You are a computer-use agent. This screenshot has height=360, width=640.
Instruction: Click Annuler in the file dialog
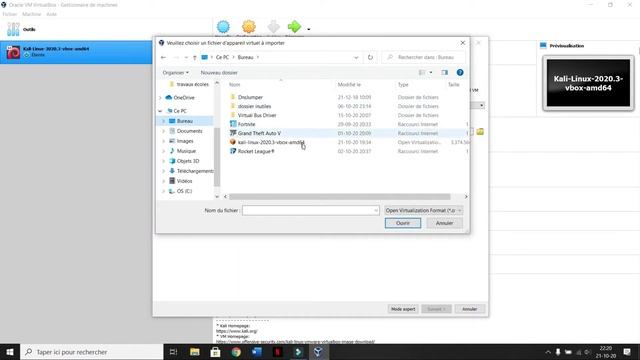pos(444,223)
